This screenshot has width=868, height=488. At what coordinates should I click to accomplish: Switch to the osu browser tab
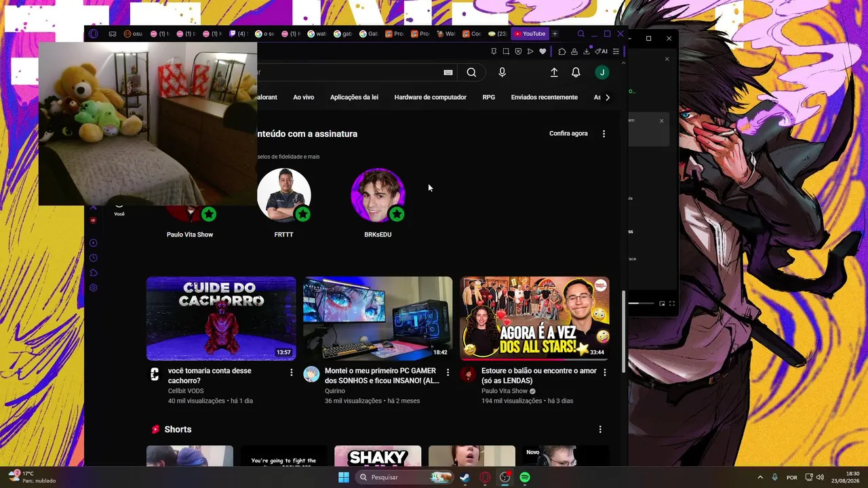[134, 34]
